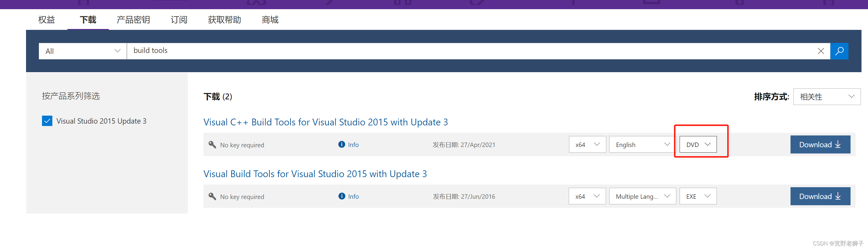Click the 下载 (2) results heading
The width and height of the screenshot is (868, 249).
pyautogui.click(x=218, y=97)
